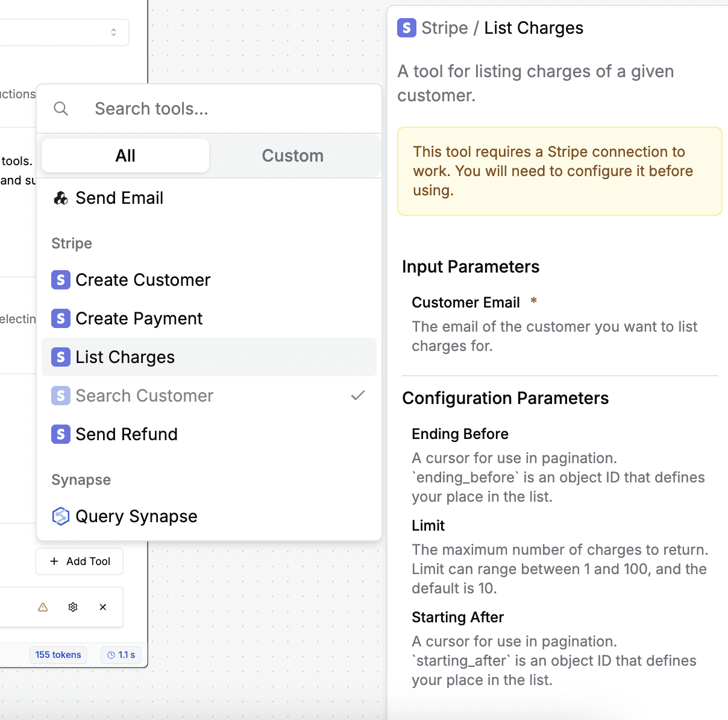The image size is (728, 720).
Task: Click the Input Parameters heading
Action: tap(471, 267)
